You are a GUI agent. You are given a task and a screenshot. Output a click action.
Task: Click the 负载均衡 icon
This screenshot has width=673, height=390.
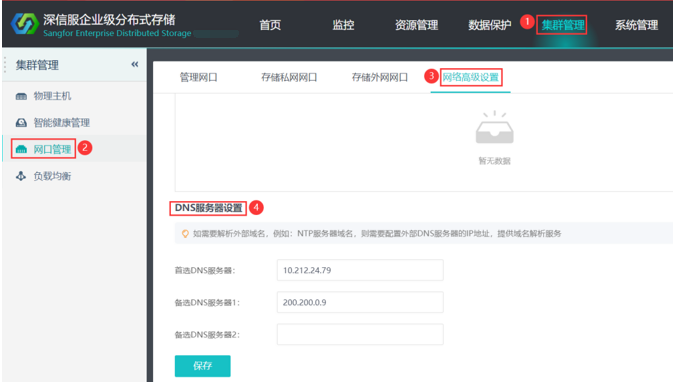tap(21, 176)
